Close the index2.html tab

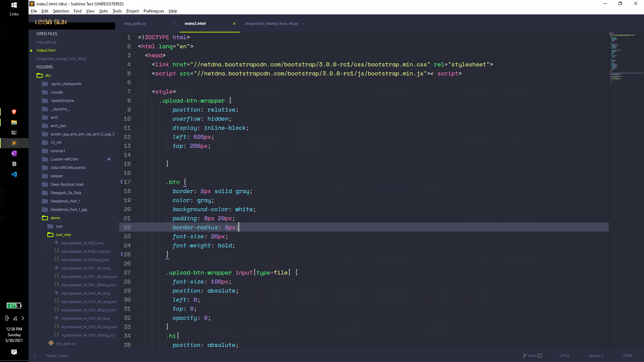pos(234,23)
